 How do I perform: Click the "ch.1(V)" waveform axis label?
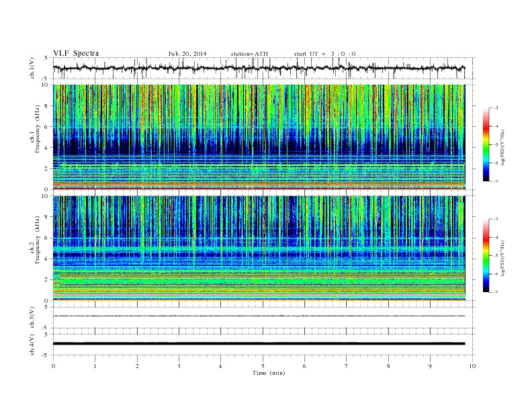[x=32, y=68]
